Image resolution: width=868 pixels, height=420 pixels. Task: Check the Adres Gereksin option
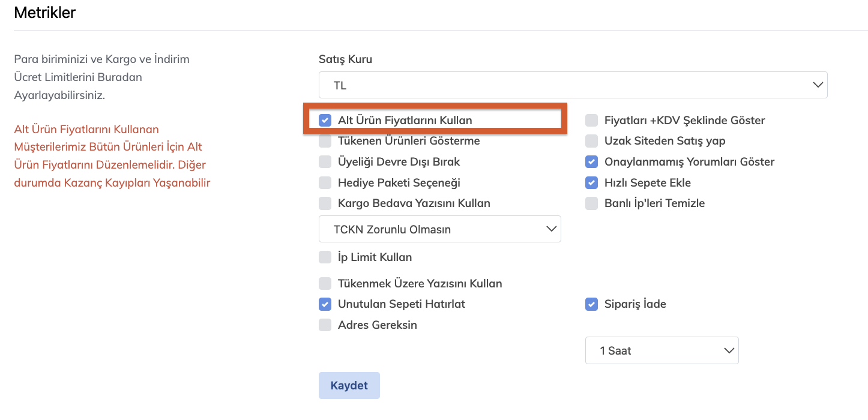pos(325,325)
